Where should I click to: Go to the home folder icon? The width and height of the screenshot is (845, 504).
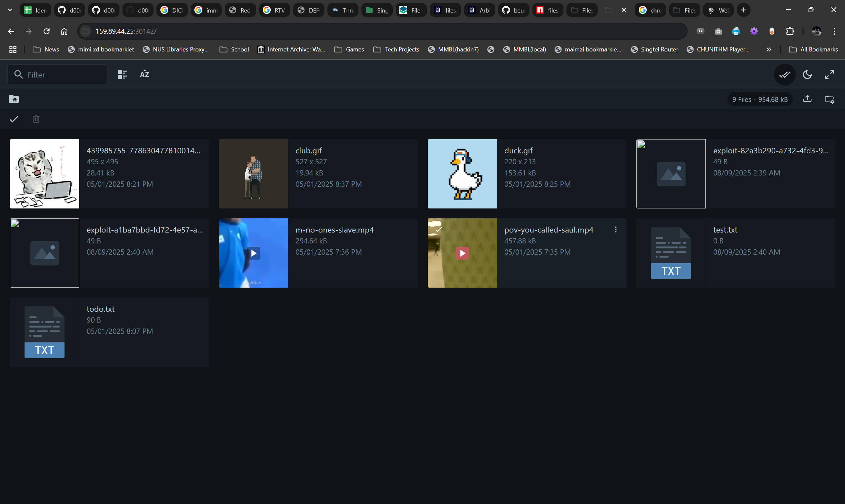tap(14, 99)
